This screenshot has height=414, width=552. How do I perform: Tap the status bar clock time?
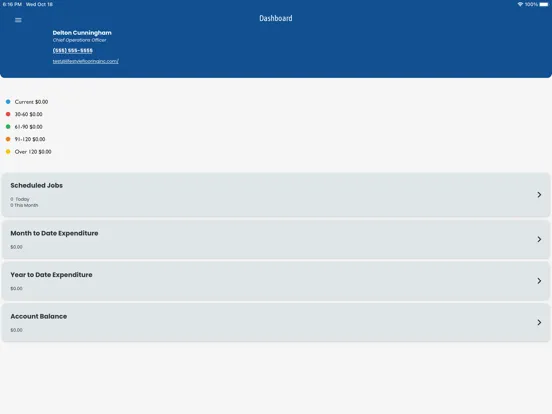coord(12,4)
